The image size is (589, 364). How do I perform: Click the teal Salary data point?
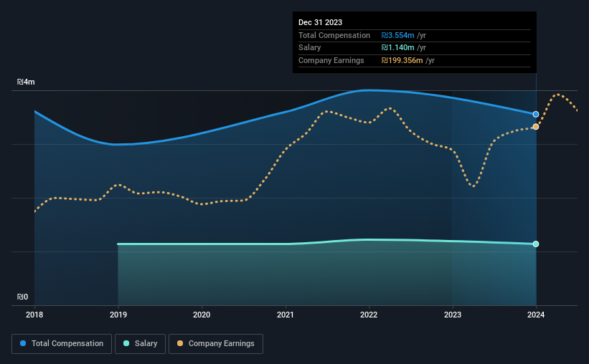tap(536, 244)
